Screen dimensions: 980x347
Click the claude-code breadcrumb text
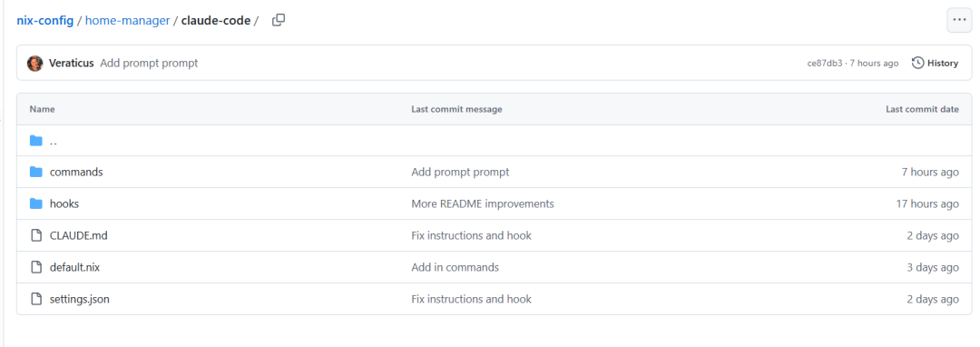coord(216,21)
